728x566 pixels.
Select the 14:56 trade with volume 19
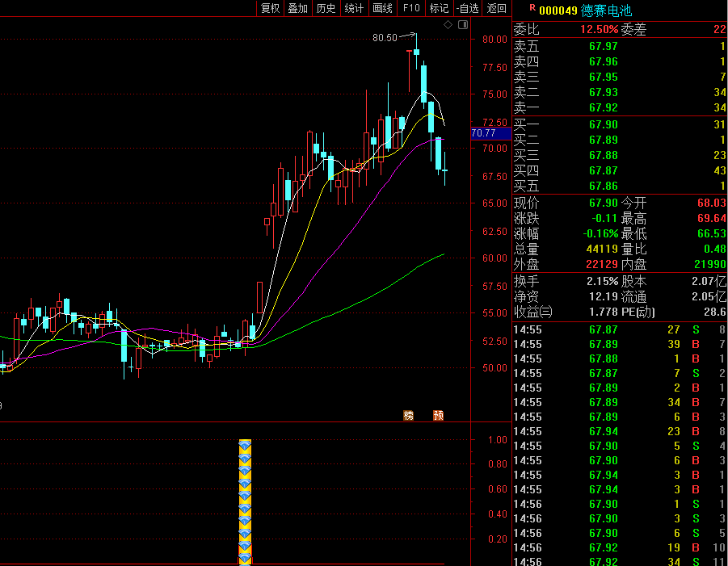click(x=620, y=548)
